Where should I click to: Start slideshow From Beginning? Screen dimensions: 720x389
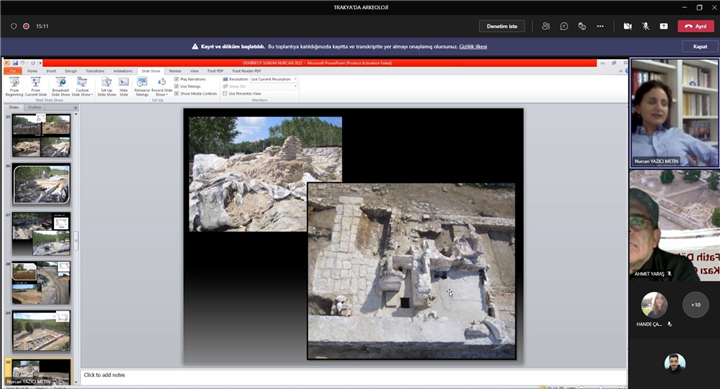point(14,86)
